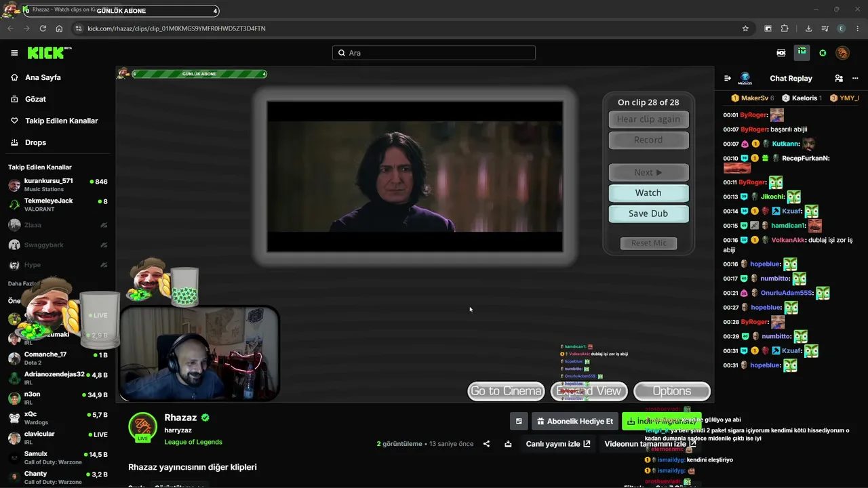Click the green circular Kick points icon
868x488 pixels.
click(x=823, y=53)
